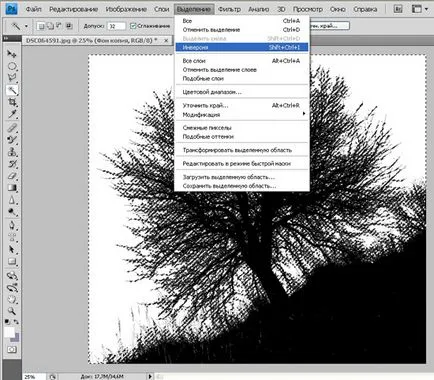This screenshot has width=434, height=380.
Task: Open the Редактирование menu
Action: (73, 9)
